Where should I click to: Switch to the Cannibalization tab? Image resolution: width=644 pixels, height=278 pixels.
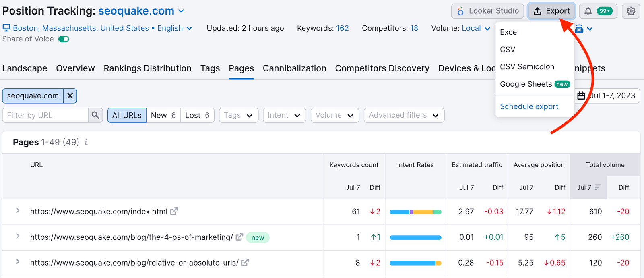tap(294, 68)
